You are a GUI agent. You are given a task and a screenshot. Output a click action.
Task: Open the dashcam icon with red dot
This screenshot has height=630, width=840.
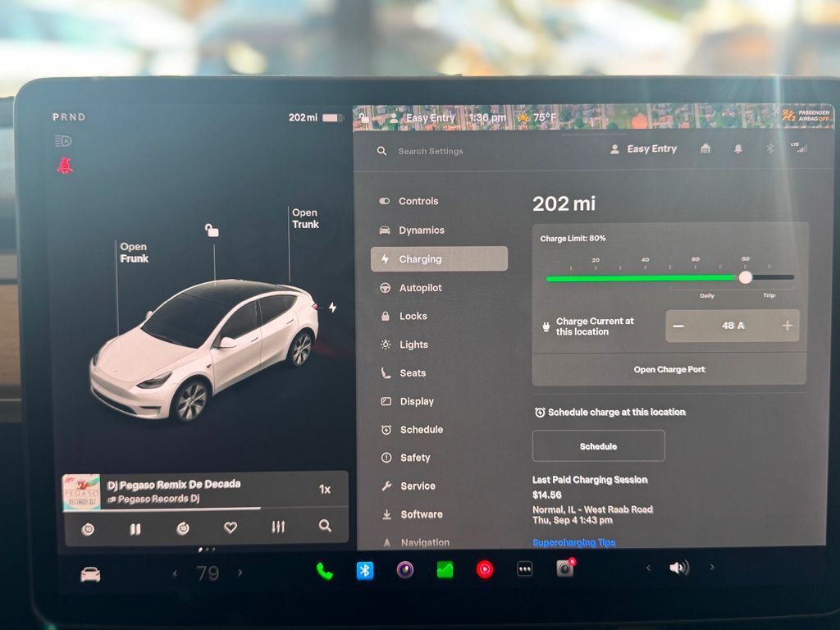(x=565, y=568)
